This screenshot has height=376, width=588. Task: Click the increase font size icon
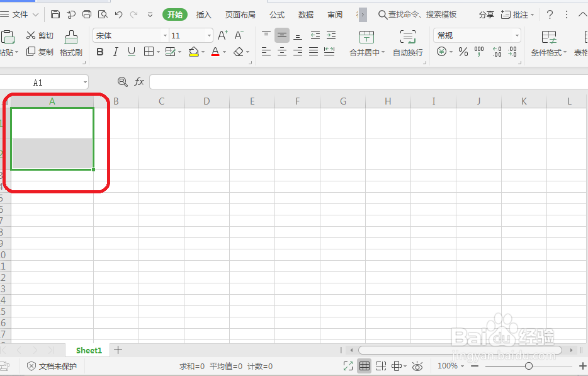(222, 35)
